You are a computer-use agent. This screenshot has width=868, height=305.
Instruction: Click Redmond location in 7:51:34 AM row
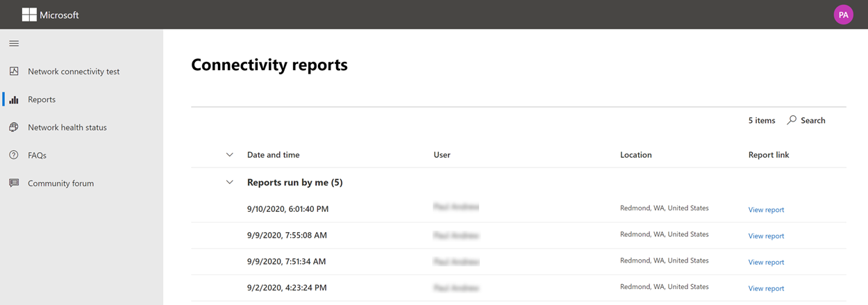pyautogui.click(x=665, y=261)
